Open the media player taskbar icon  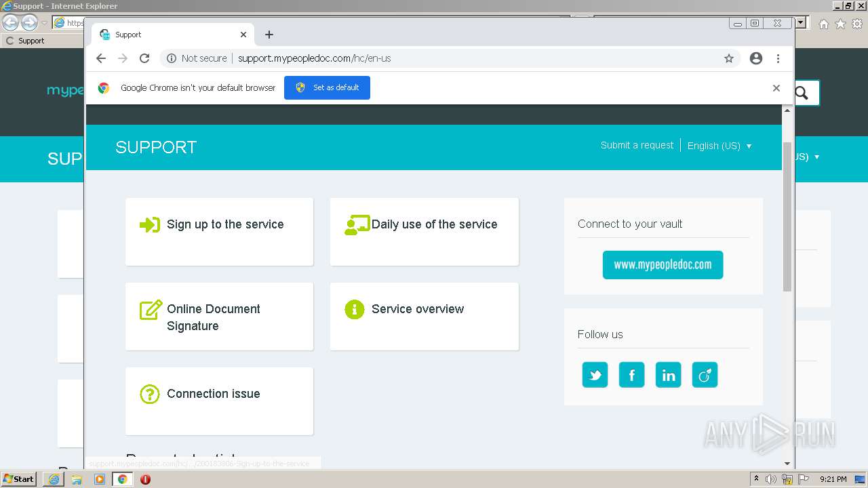pyautogui.click(x=100, y=479)
